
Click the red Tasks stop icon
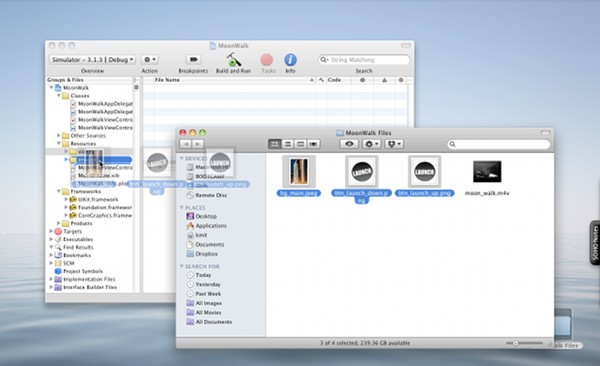coord(267,60)
